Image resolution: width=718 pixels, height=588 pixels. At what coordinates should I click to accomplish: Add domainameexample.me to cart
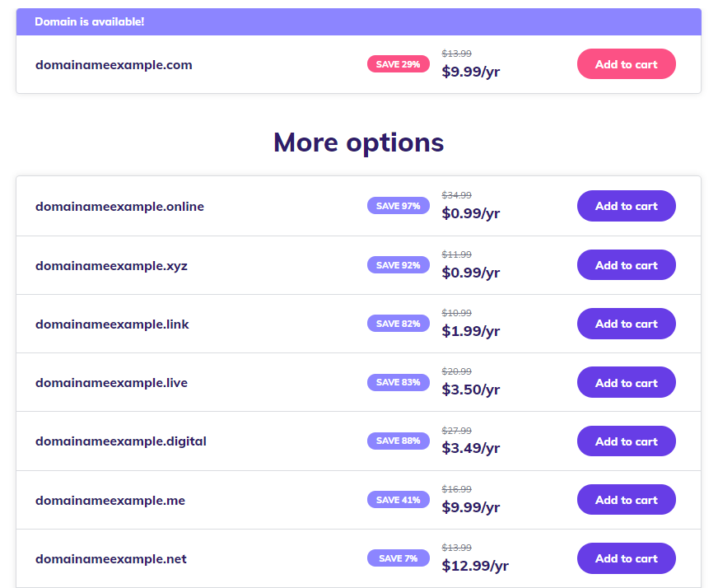(x=626, y=500)
